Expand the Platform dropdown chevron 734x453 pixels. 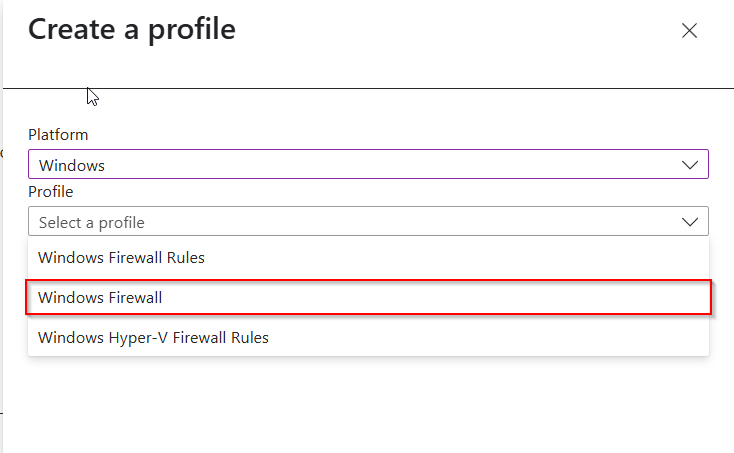[x=689, y=165]
